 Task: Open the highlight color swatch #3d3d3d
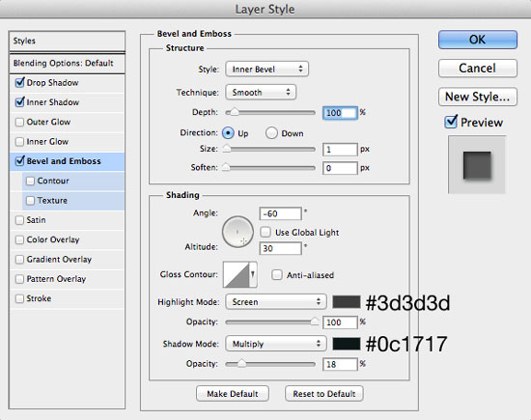click(346, 302)
